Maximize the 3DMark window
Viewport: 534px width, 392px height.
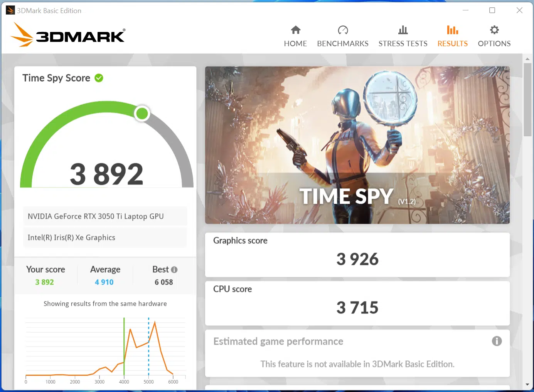point(492,10)
